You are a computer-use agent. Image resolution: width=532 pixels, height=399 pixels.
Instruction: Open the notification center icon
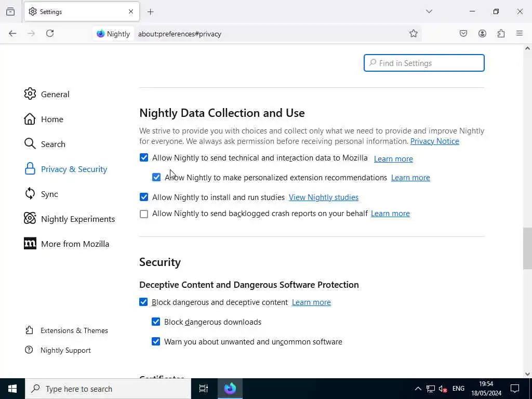(x=515, y=389)
